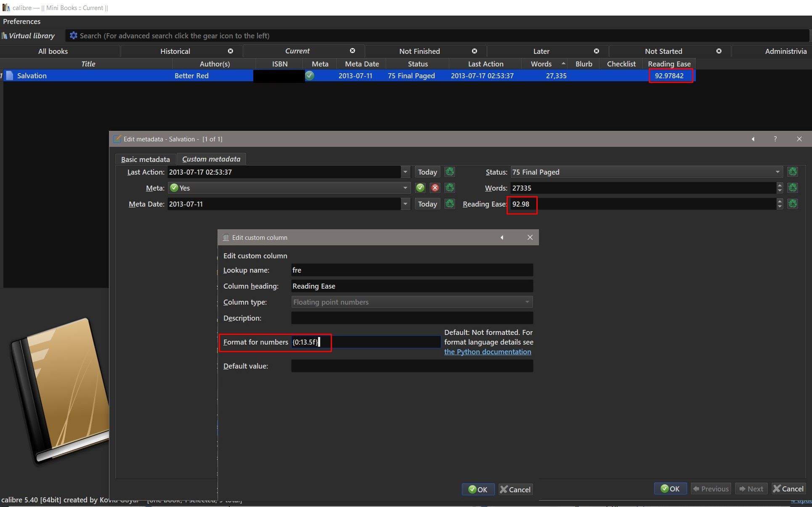Click OK in Edit custom column dialog
This screenshot has width=812, height=507.
(x=478, y=489)
